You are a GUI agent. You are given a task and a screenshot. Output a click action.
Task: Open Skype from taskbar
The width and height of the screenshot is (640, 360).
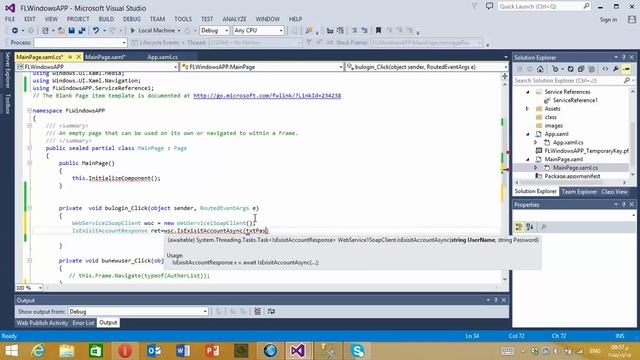[358, 351]
